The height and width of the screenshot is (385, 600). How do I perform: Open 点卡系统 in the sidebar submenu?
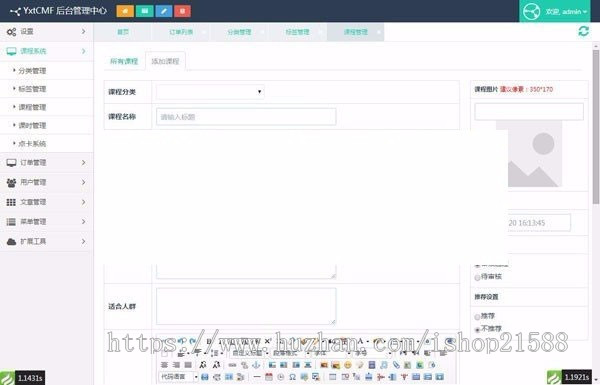pos(32,144)
